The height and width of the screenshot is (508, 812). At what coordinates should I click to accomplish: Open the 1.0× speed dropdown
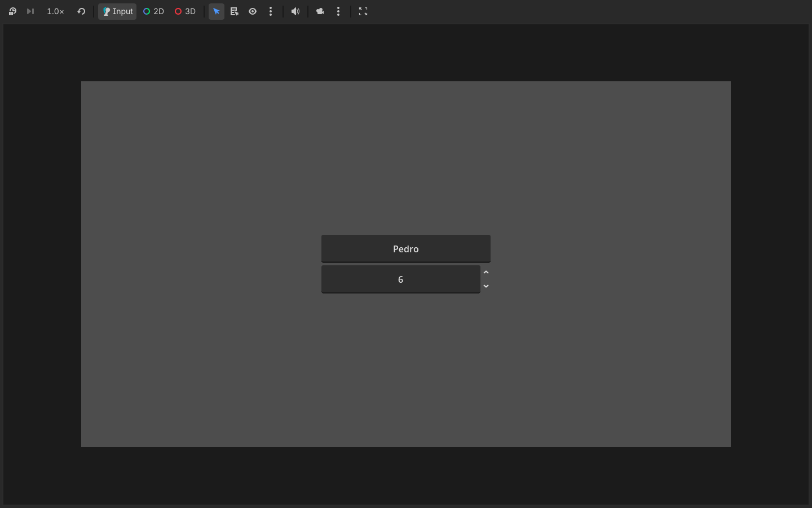55,11
